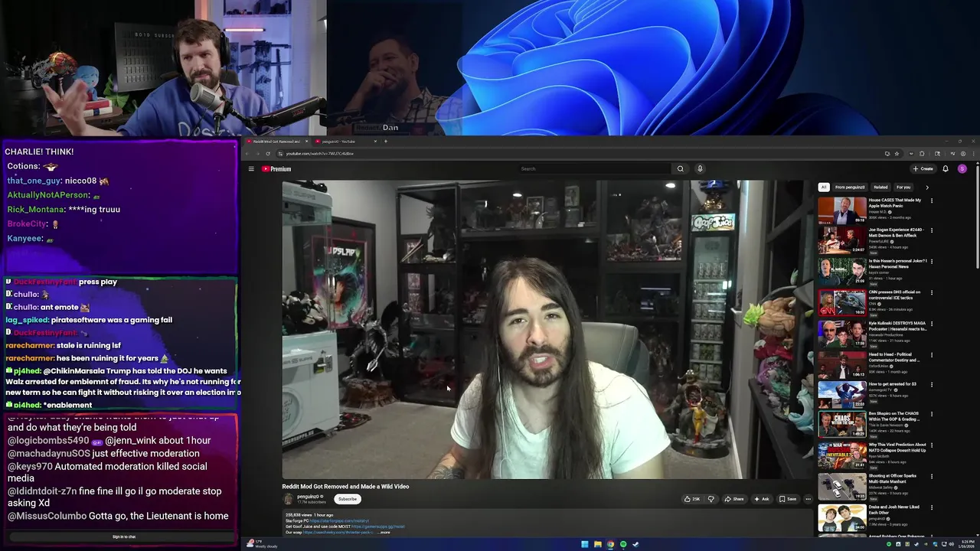This screenshot has height=551, width=980.
Task: Subscribe to penguinz0 channel
Action: [348, 499]
